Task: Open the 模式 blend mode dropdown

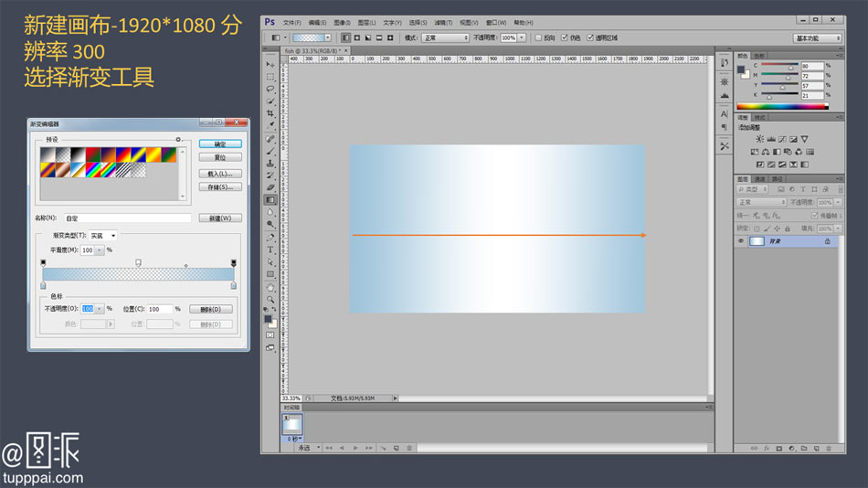Action: (x=445, y=37)
